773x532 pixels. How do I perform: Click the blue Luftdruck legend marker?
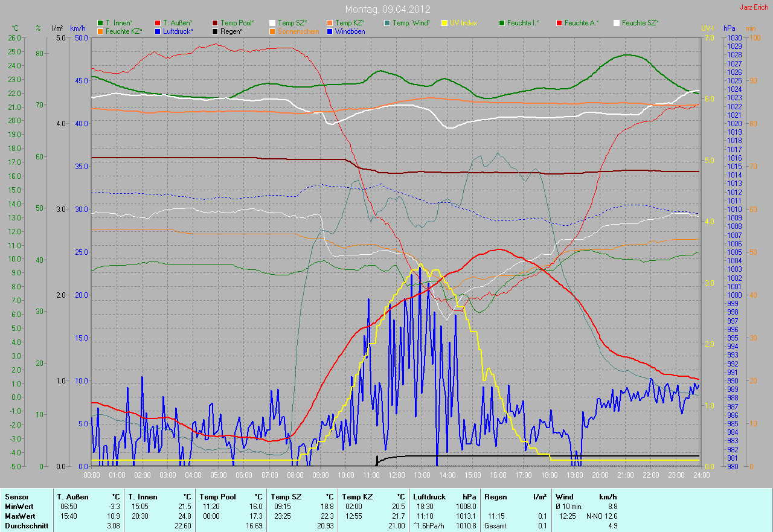click(158, 31)
